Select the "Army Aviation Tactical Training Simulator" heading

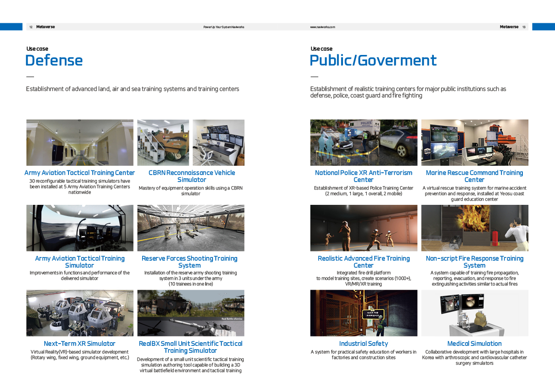pos(80,262)
